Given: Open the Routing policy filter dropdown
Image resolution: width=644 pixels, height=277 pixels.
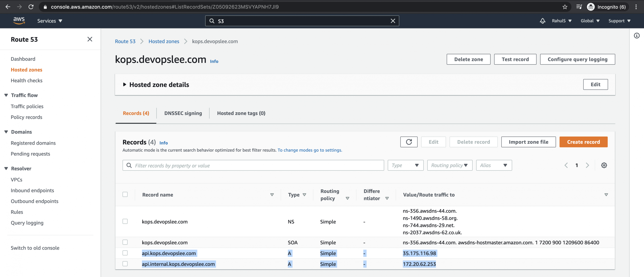Looking at the screenshot, I should tap(450, 165).
